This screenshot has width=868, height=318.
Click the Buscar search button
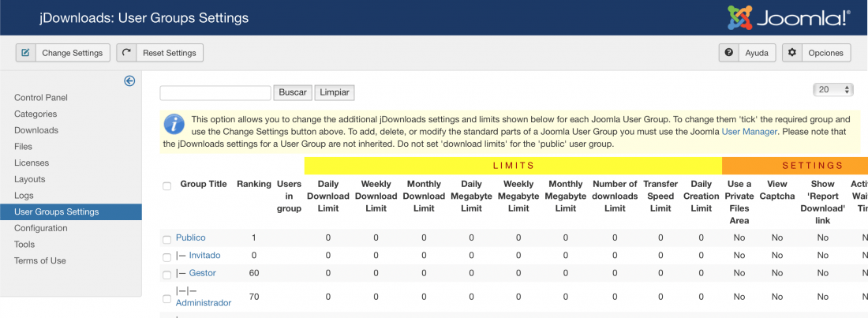(x=293, y=92)
